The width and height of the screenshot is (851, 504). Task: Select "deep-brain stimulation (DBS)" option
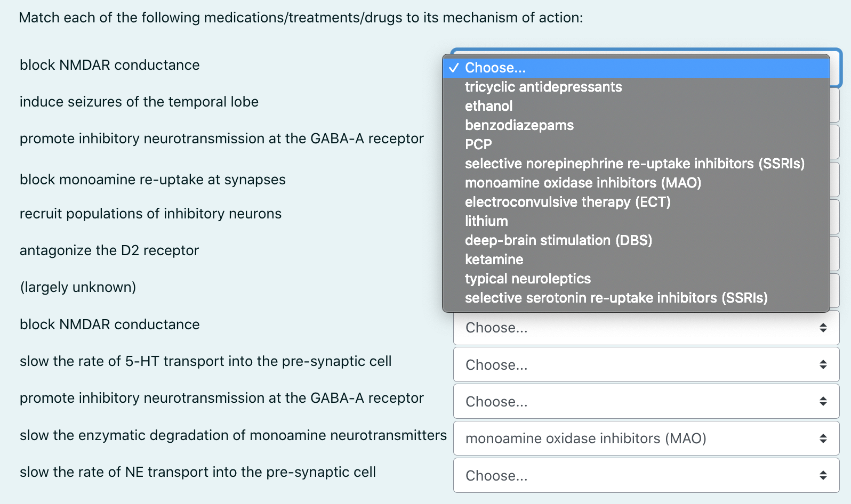(x=558, y=240)
